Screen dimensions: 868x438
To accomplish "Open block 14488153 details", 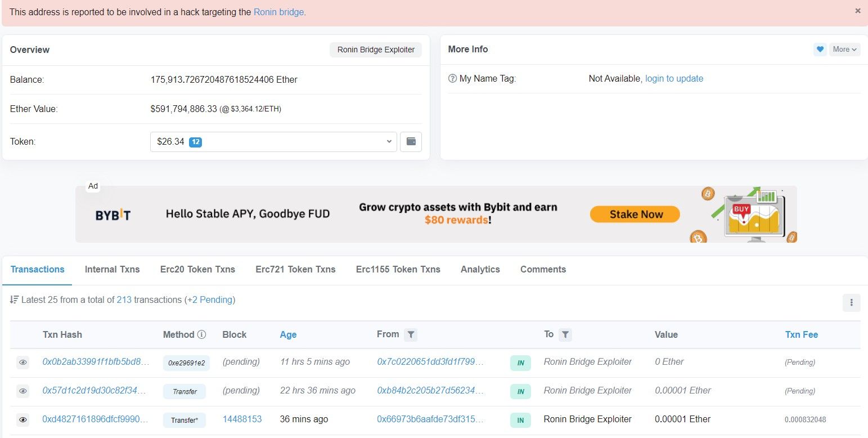I will click(242, 419).
